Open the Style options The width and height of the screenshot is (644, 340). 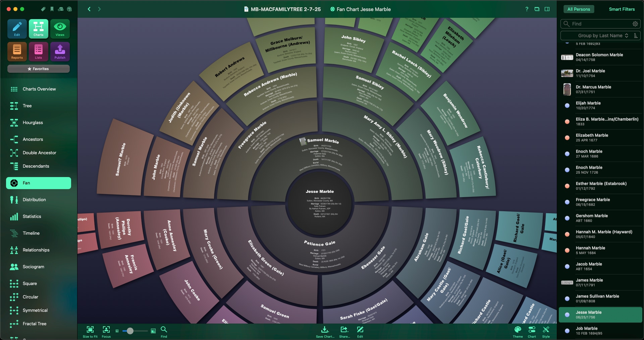[x=546, y=332]
